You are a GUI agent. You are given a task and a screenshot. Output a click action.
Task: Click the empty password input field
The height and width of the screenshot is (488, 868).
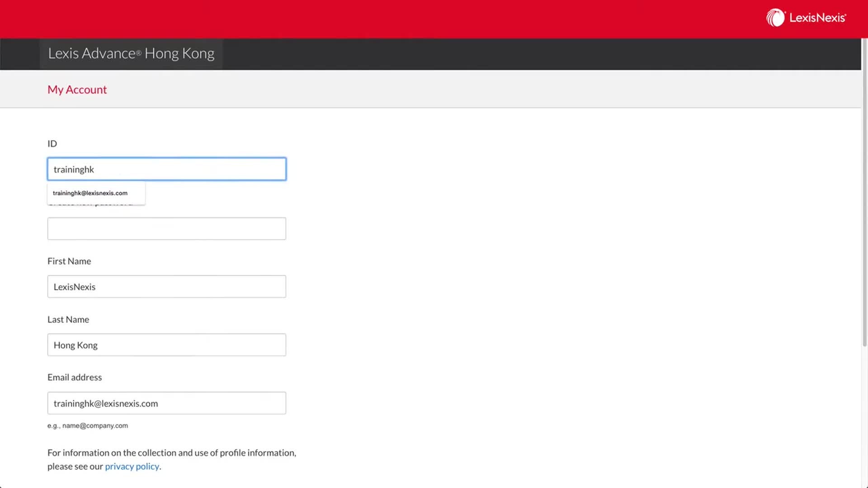pyautogui.click(x=167, y=229)
